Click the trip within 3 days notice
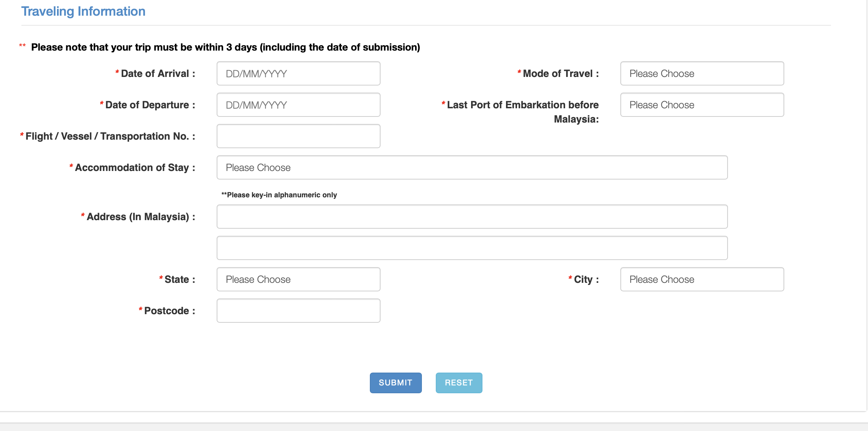 (225, 47)
